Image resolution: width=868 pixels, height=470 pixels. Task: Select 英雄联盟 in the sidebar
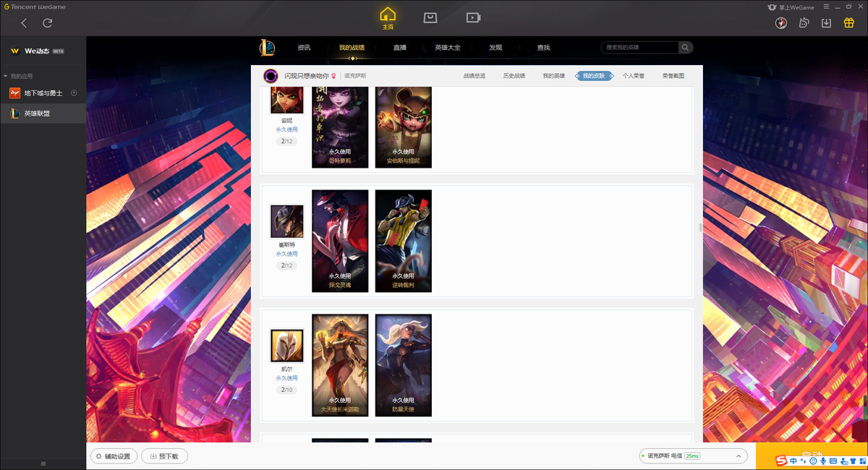pyautogui.click(x=43, y=114)
